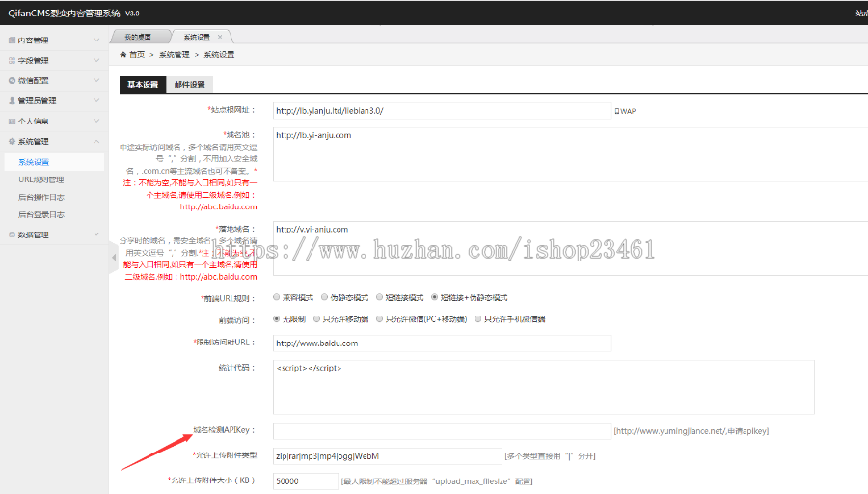
Task: Open 后台登录日志 in the sidebar
Action: pos(41,214)
